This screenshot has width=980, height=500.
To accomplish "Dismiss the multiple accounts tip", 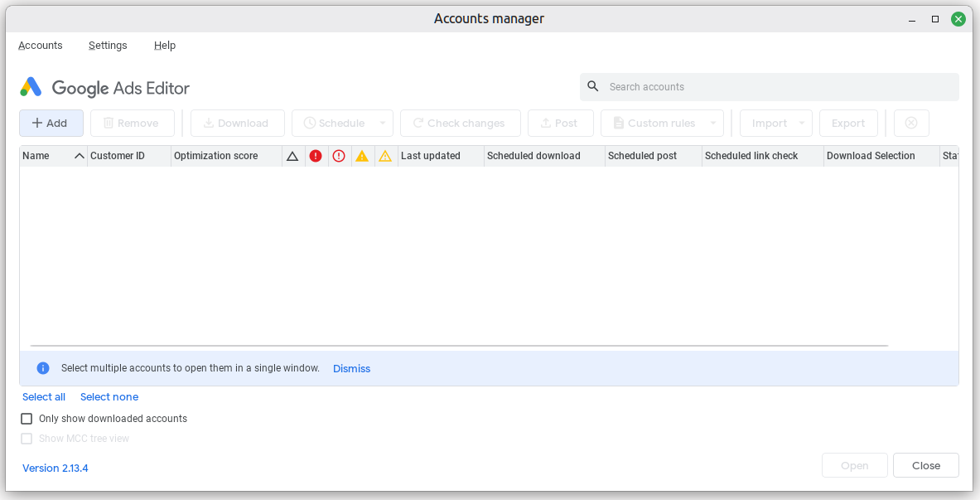I will tap(351, 369).
